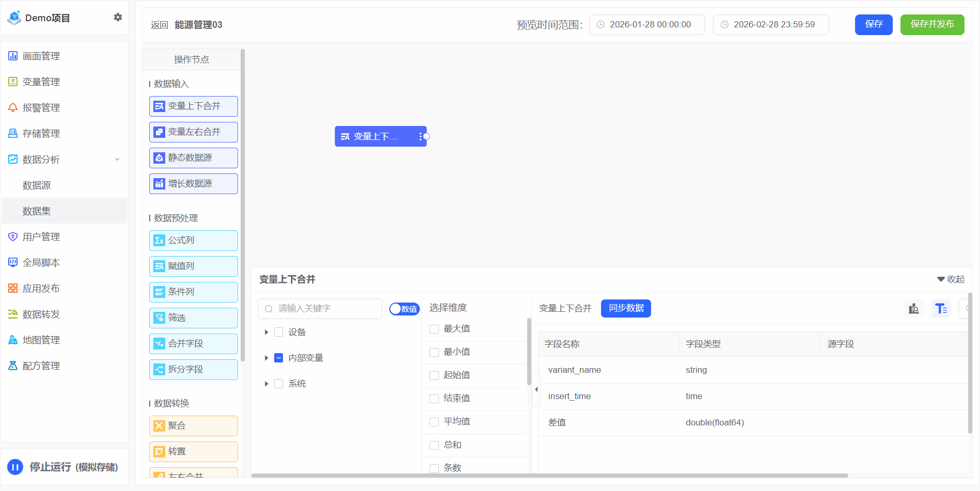The height and width of the screenshot is (491, 980).
Task: Click the chart preview icon in data panel
Action: coord(913,309)
